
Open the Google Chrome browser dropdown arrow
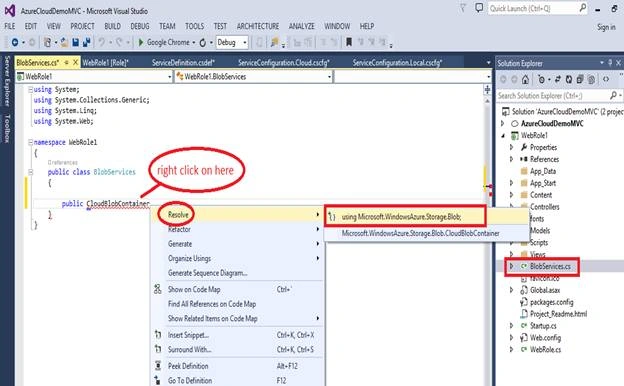194,43
